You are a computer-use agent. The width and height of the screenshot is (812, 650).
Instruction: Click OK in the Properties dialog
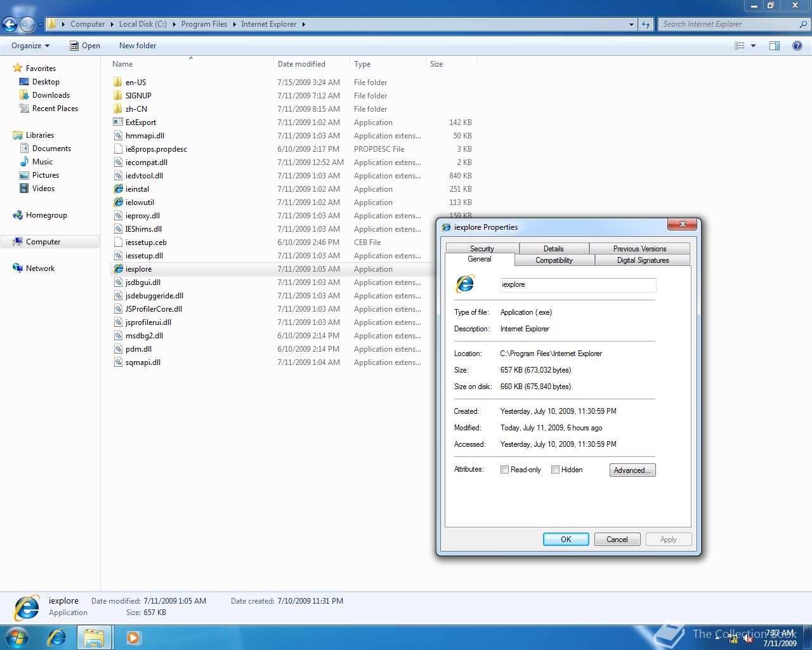566,540
